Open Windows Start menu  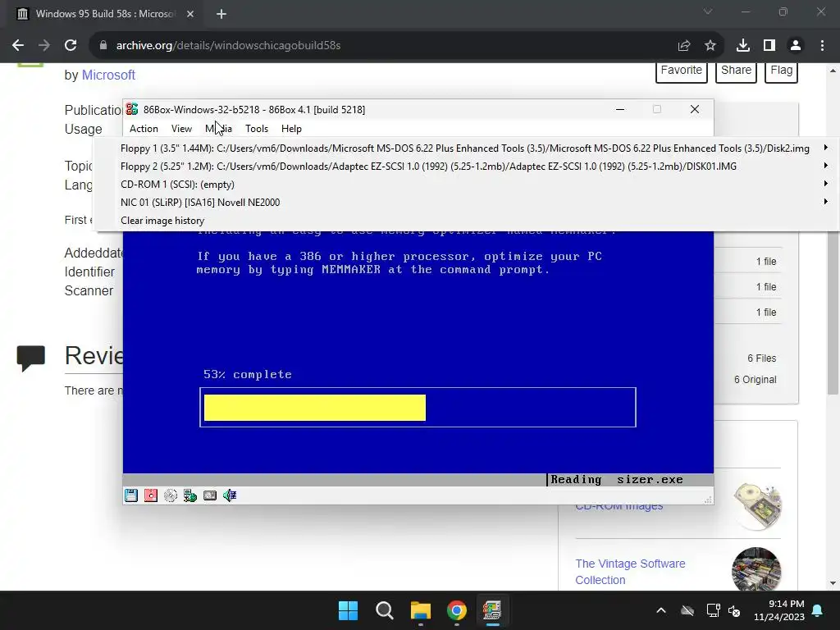click(x=348, y=610)
